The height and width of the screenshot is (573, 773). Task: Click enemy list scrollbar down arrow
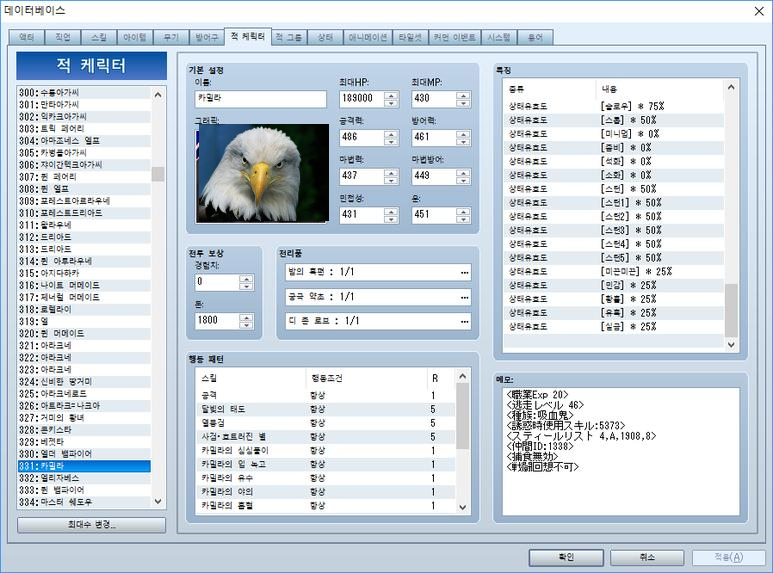tap(158, 501)
